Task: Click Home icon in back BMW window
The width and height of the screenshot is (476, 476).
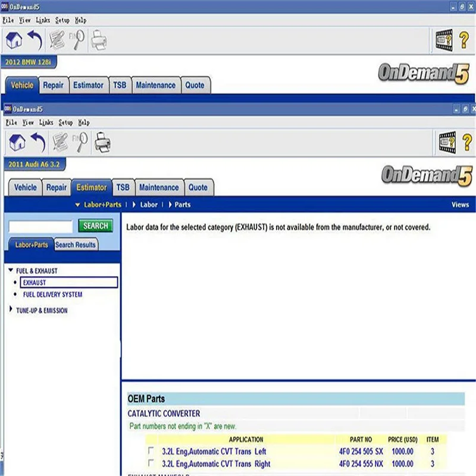Action: (14, 40)
